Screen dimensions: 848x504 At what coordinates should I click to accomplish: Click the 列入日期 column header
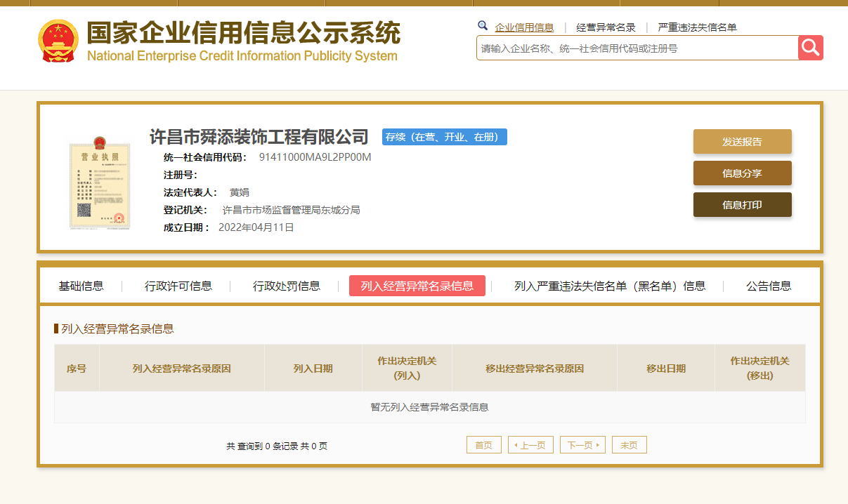pyautogui.click(x=313, y=368)
